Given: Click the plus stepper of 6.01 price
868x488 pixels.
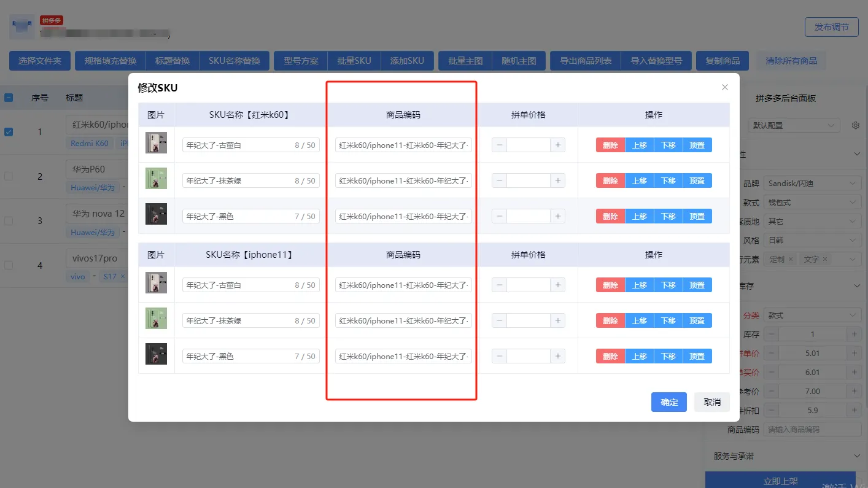Looking at the screenshot, I should point(854,373).
